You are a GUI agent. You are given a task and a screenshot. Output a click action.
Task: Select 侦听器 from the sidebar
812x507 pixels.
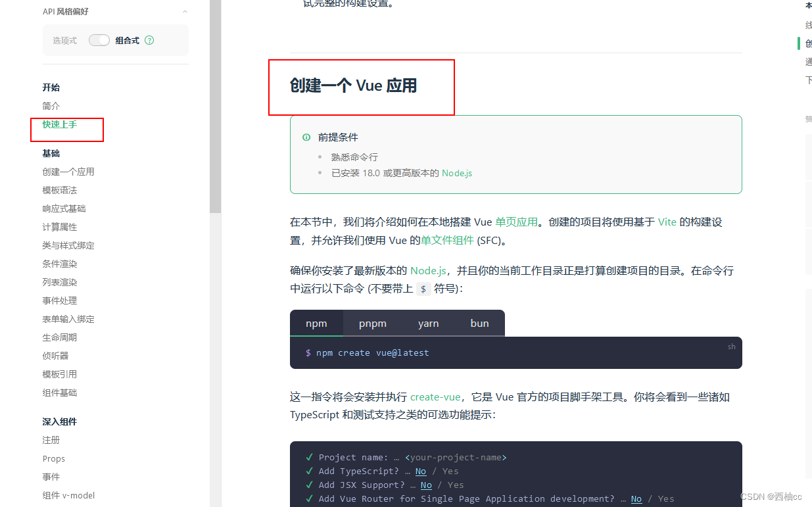55,355
